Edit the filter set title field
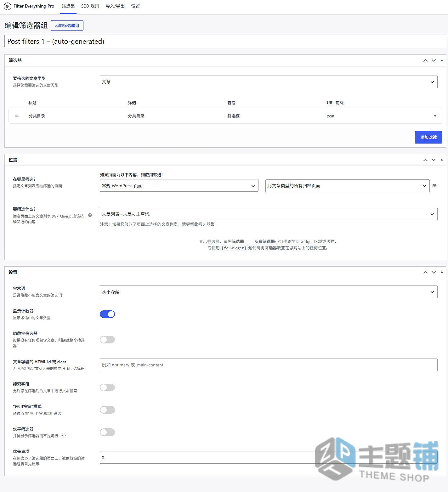This screenshot has width=448, height=492. [225, 41]
